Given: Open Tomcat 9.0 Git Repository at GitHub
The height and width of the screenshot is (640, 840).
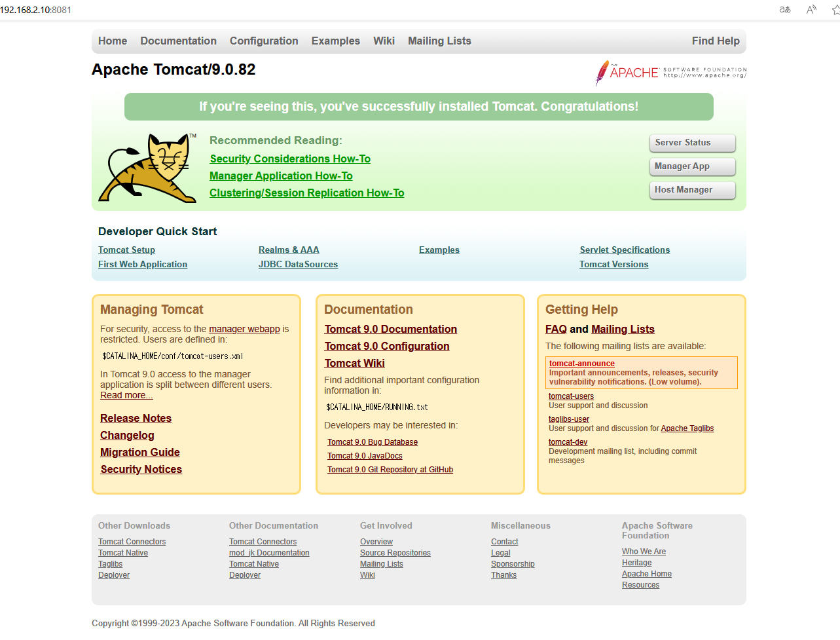Looking at the screenshot, I should tap(390, 470).
